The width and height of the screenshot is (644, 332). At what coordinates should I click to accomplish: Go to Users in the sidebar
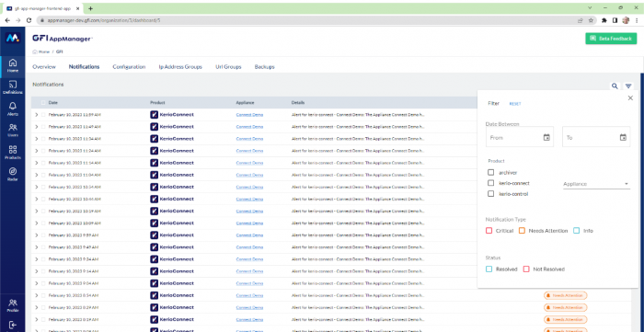pos(12,130)
